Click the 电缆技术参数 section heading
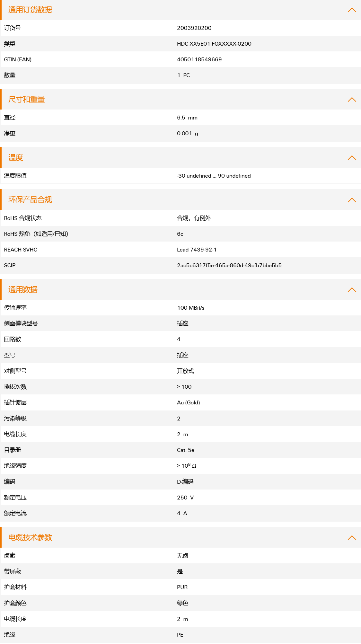 coord(30,538)
